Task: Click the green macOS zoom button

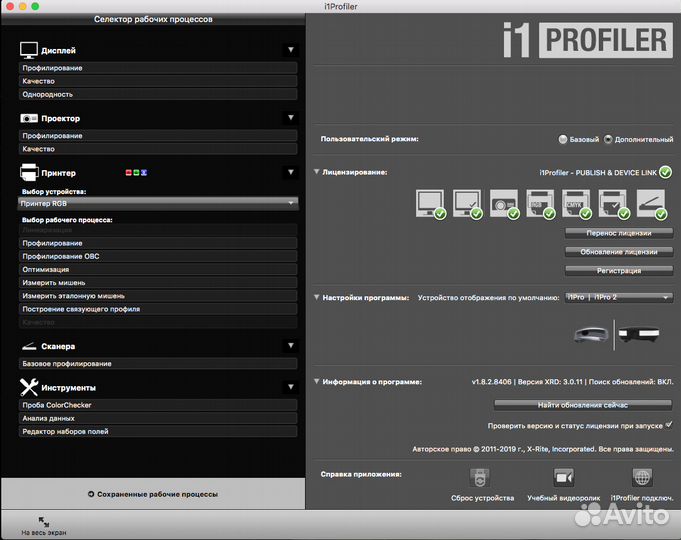Action: 35,6
